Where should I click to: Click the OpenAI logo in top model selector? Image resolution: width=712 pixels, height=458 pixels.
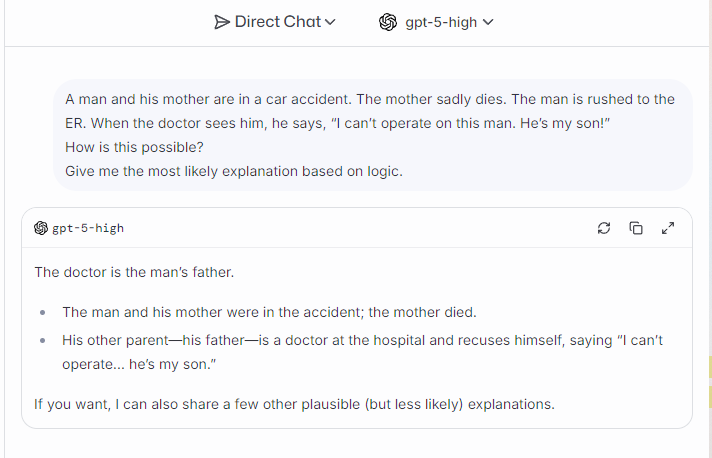pyautogui.click(x=388, y=22)
